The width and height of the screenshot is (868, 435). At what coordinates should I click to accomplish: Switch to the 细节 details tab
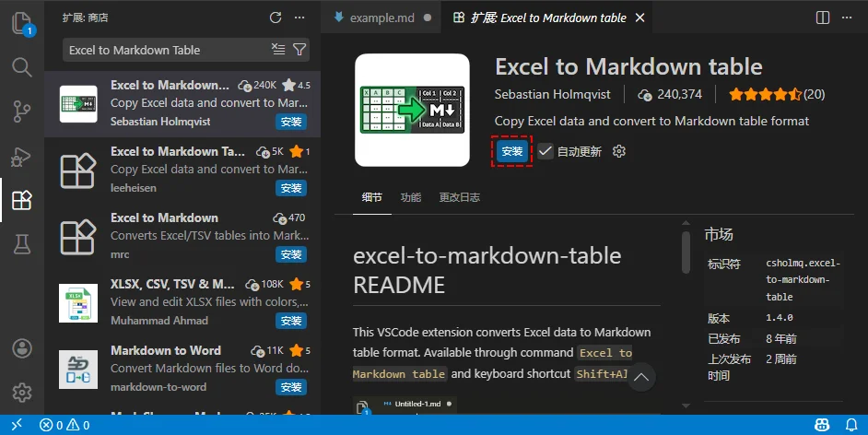pyautogui.click(x=372, y=197)
